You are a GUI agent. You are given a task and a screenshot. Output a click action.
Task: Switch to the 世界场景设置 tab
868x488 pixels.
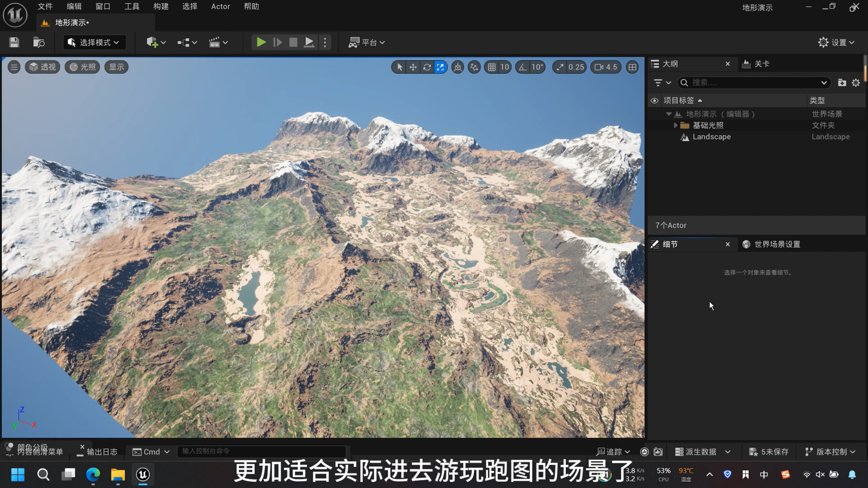pos(771,244)
